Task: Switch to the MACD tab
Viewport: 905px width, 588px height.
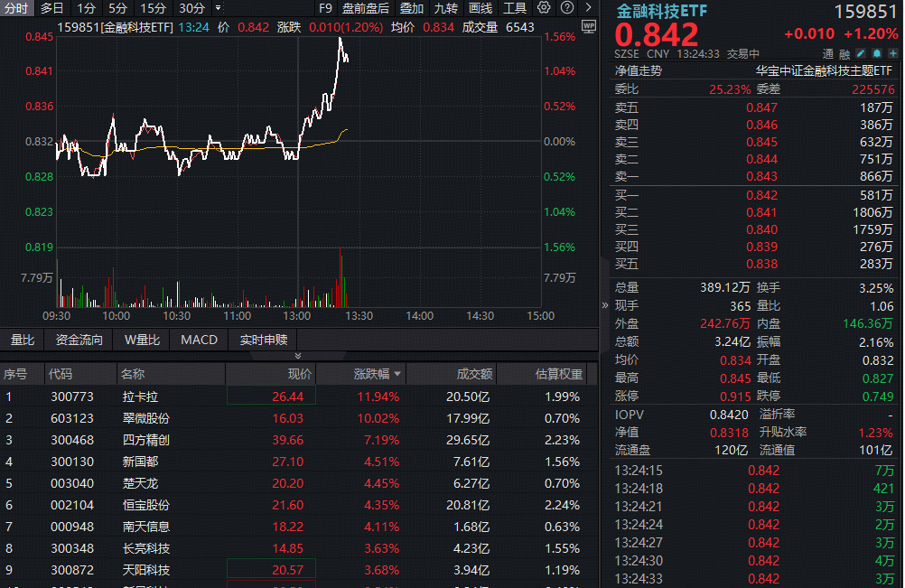Action: pos(198,341)
